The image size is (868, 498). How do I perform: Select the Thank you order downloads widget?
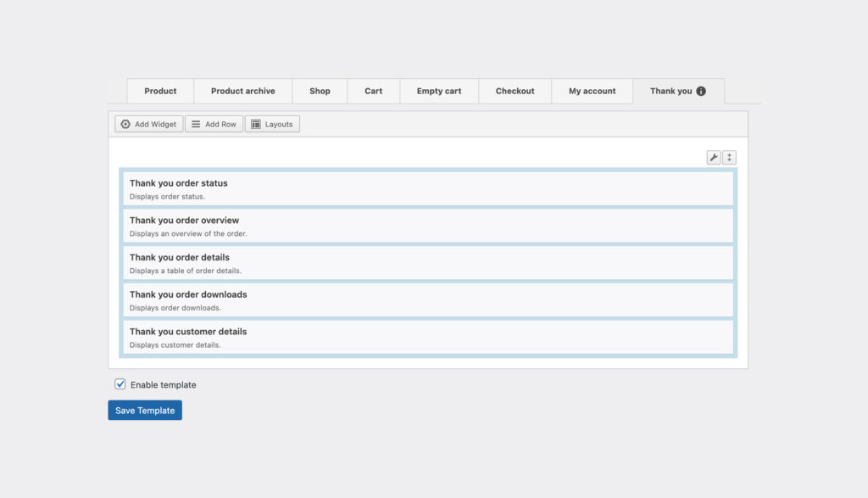(x=428, y=300)
